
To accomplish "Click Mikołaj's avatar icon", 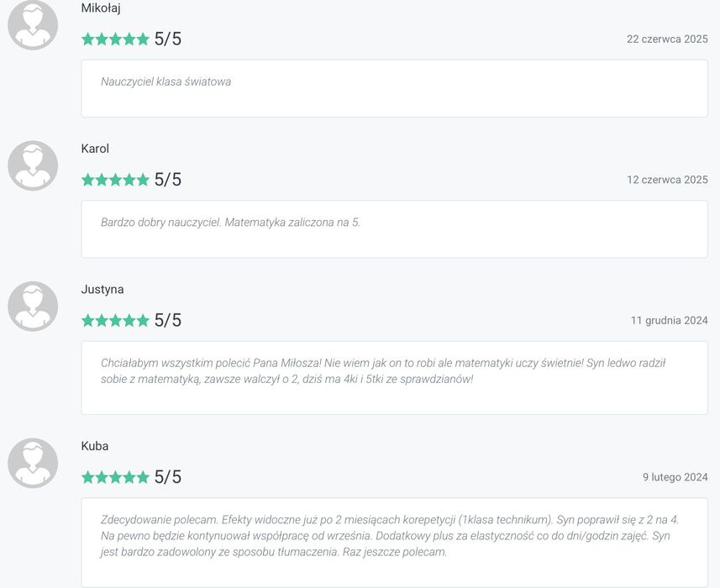I will (33, 25).
